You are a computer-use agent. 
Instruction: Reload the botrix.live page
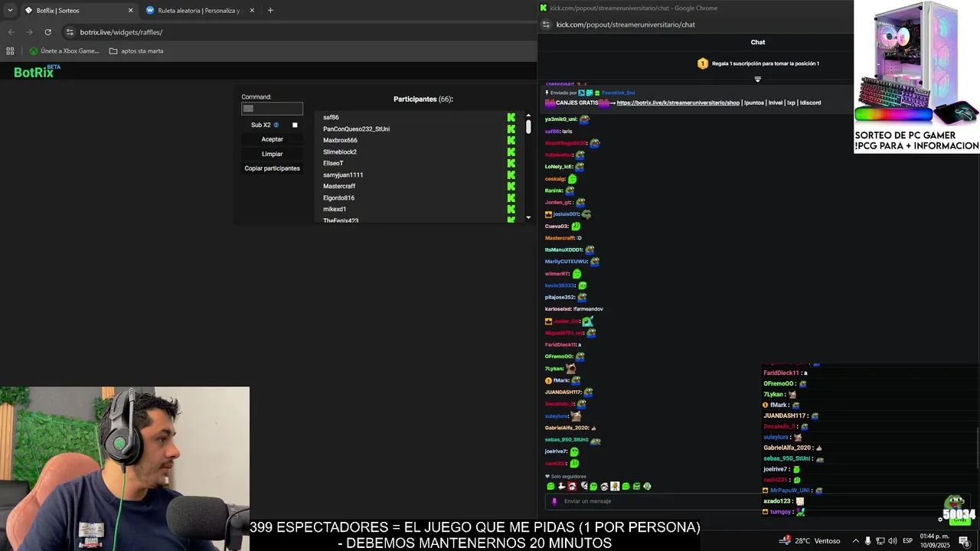click(47, 32)
